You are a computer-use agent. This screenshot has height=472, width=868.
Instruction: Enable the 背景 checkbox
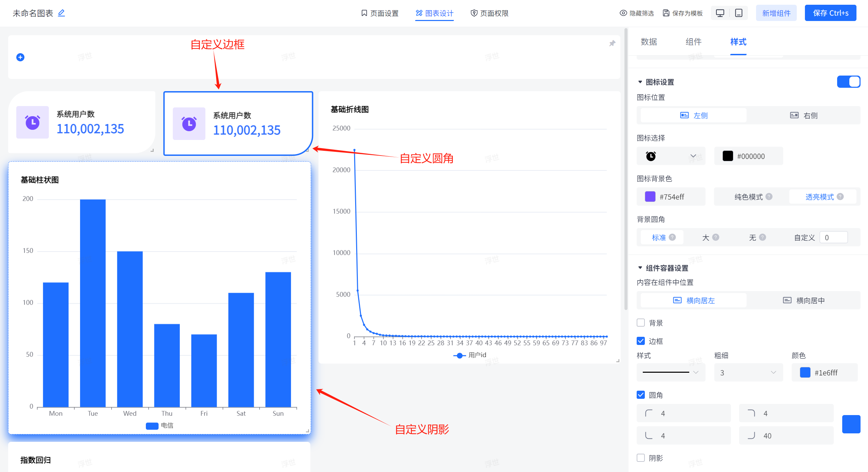641,323
